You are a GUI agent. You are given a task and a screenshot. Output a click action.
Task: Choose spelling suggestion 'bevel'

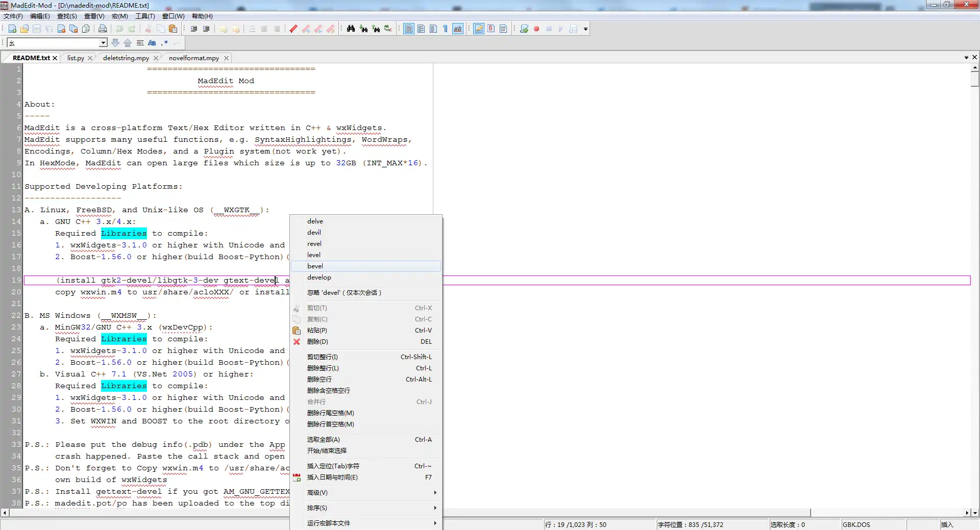point(365,266)
